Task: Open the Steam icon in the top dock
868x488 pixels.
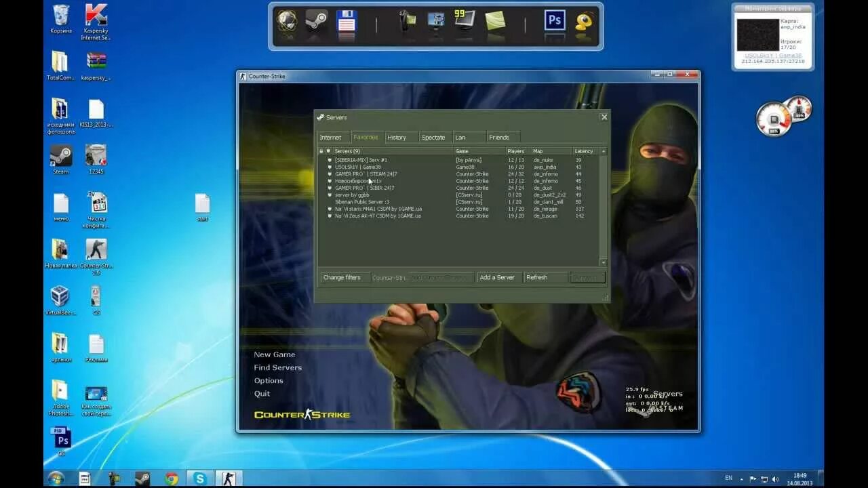Action: pyautogui.click(x=317, y=21)
